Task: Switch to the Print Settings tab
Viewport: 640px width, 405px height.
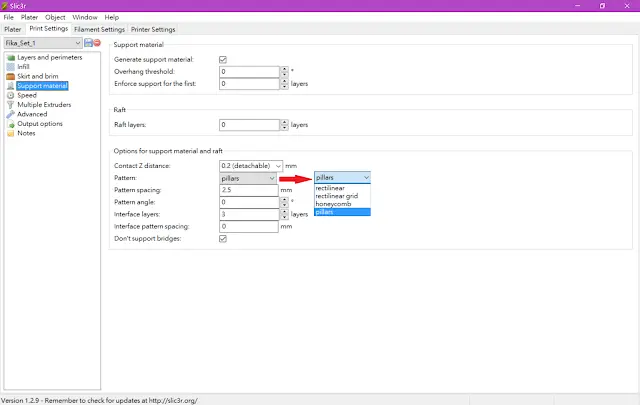Action: 49,29
